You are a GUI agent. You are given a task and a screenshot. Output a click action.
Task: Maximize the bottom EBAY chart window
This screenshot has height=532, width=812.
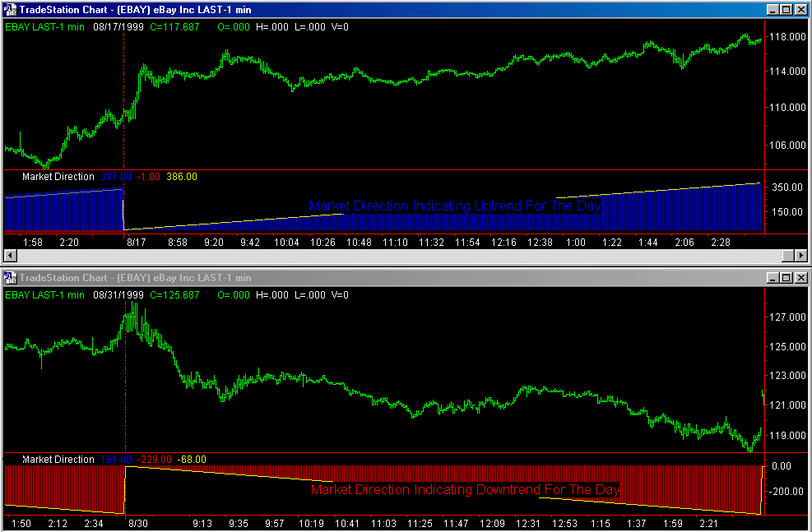786,278
